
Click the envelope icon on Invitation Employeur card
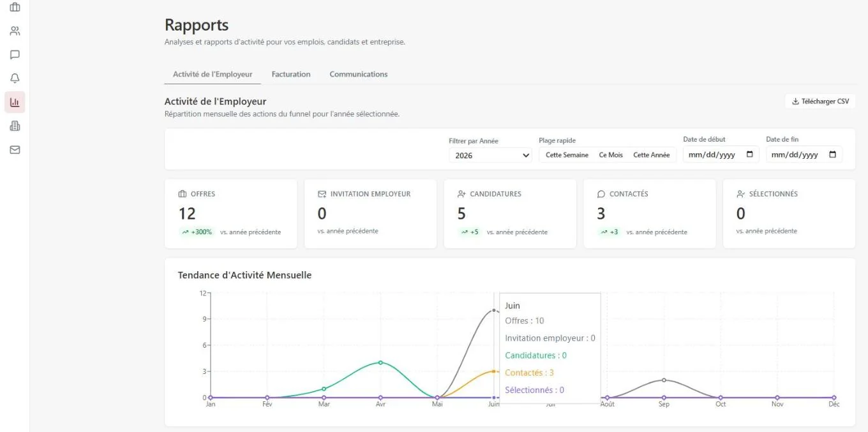322,194
